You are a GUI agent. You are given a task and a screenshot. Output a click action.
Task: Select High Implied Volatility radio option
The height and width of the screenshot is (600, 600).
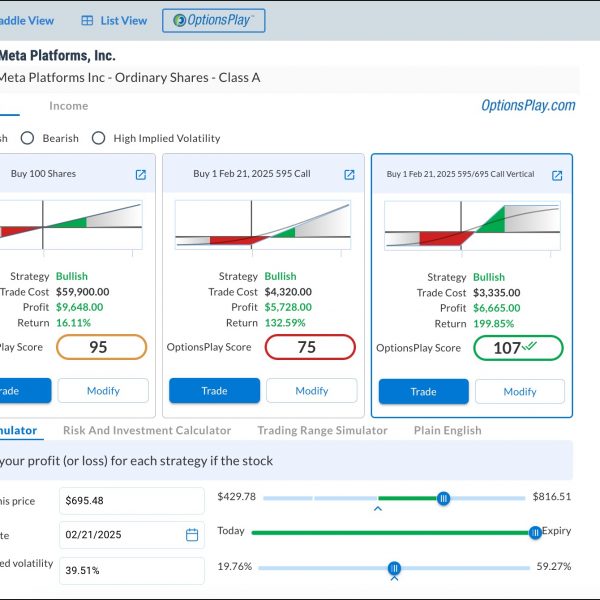coord(98,138)
